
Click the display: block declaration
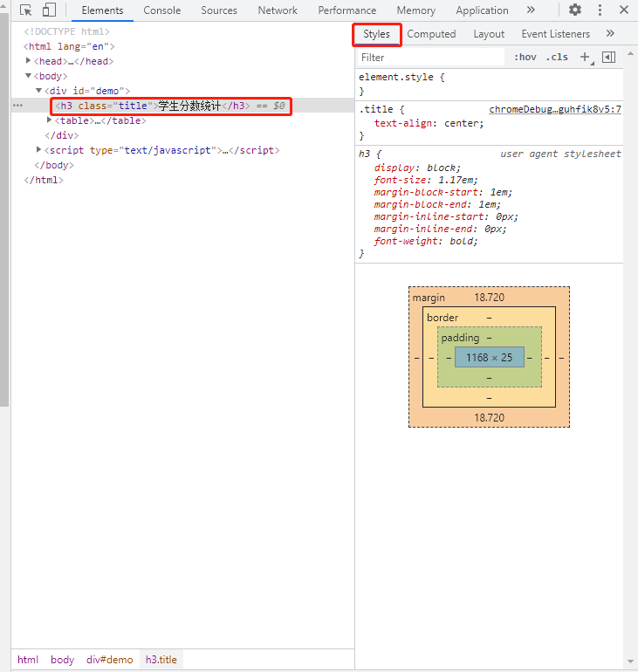(x=417, y=168)
